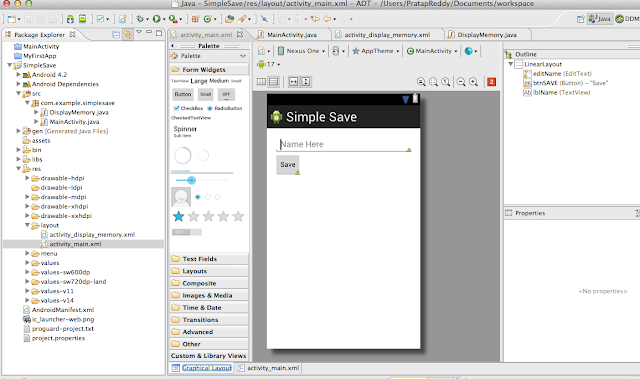Image resolution: width=640 pixels, height=379 pixels.
Task: Open the AppTheme theme dropdown
Action: click(376, 51)
